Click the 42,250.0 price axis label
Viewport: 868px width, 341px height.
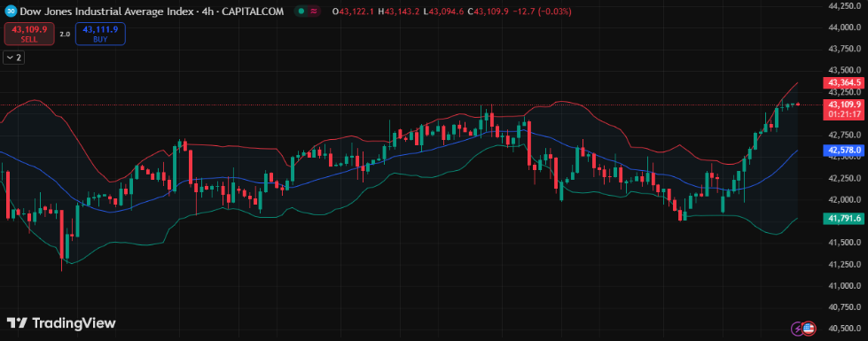(845, 179)
